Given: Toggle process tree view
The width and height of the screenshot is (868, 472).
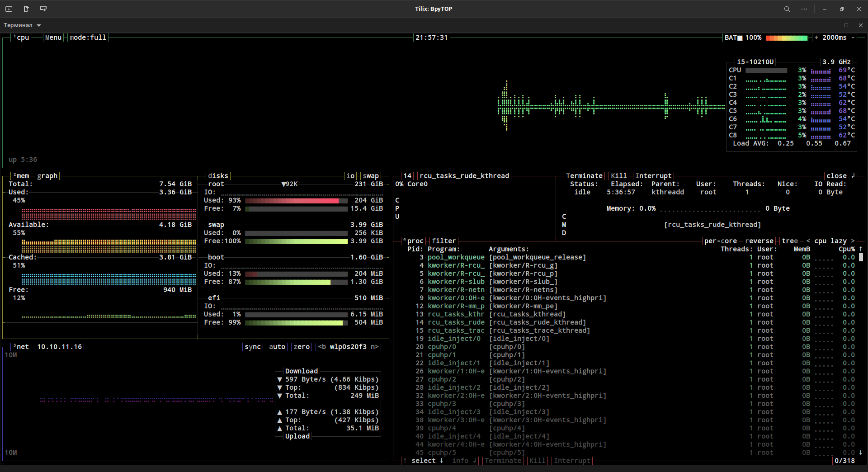Looking at the screenshot, I should 789,241.
